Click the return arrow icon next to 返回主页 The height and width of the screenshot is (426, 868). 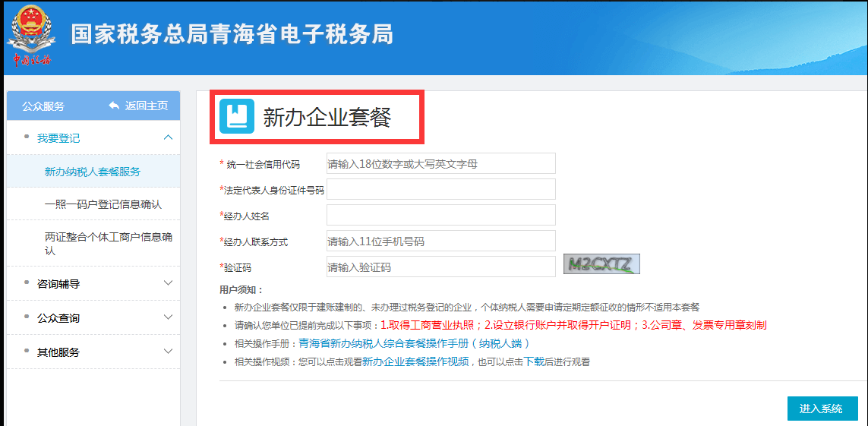(x=113, y=106)
